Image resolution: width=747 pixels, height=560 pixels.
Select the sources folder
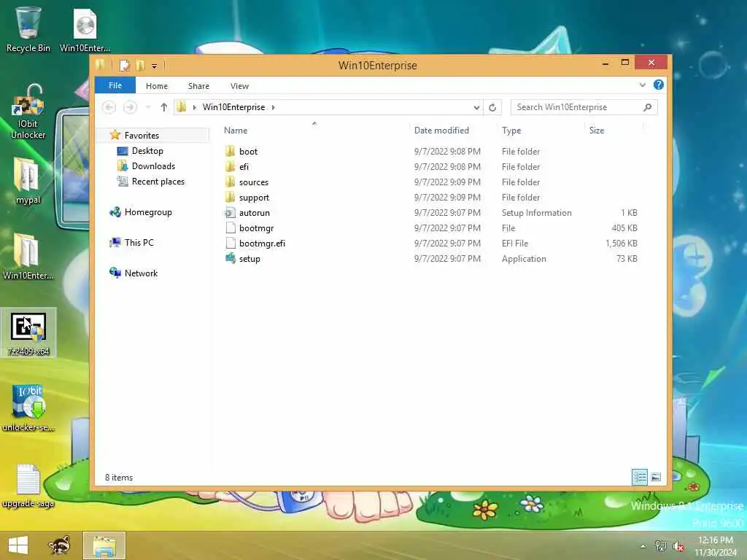[x=431, y=182]
